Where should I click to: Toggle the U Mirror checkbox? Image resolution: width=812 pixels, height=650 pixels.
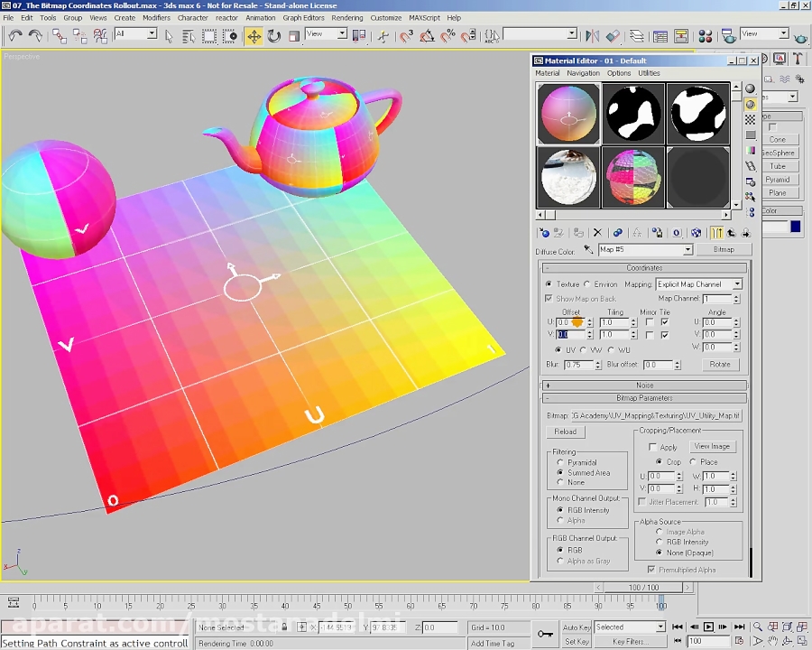click(649, 322)
